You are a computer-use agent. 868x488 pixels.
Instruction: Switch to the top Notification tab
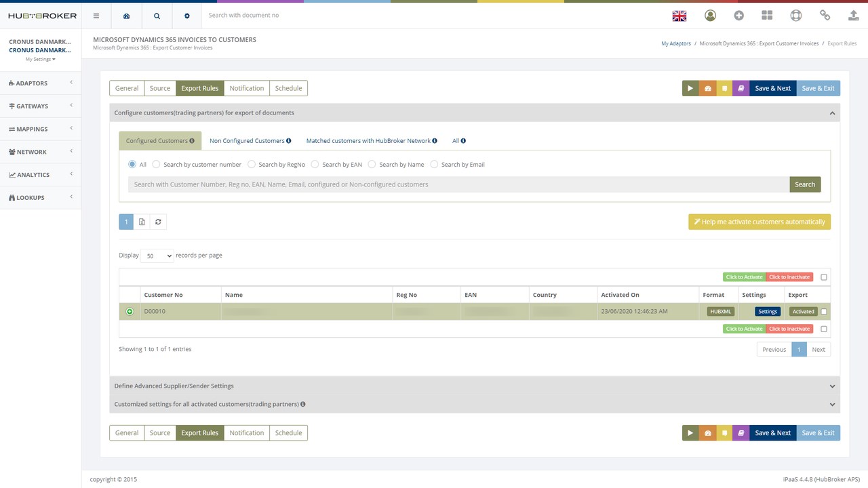click(247, 88)
